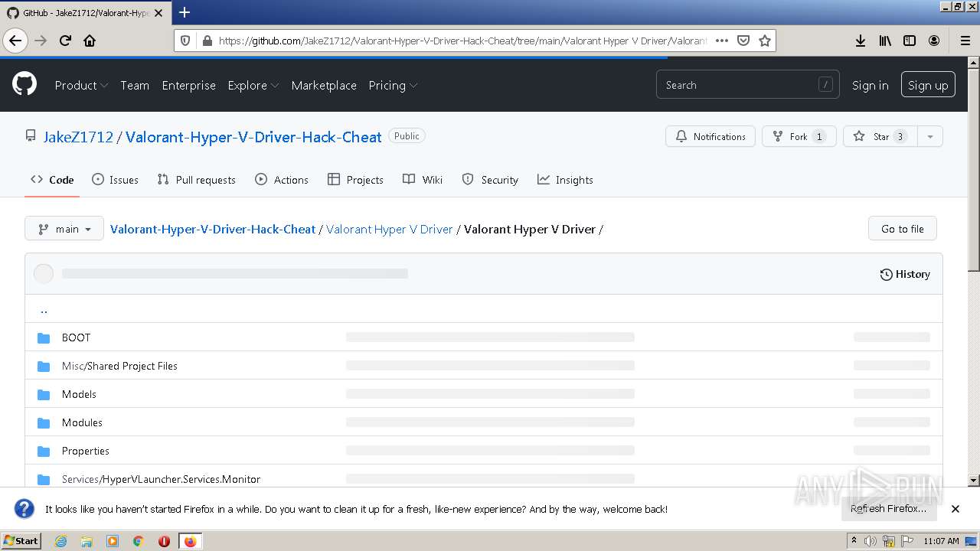The width and height of the screenshot is (980, 551).
Task: Open repository name link in title
Action: (253, 137)
